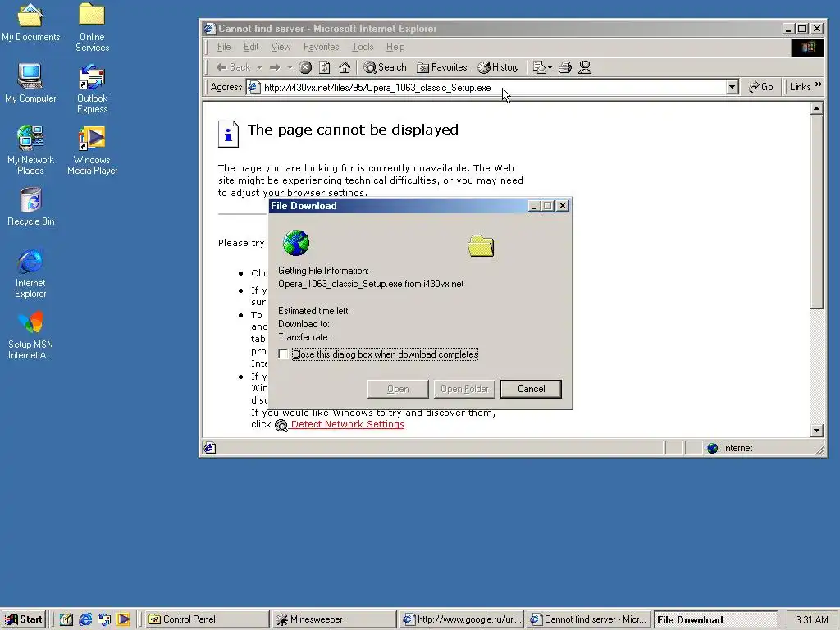
Task: Click the folder icon in File Download dialog
Action: click(481, 246)
